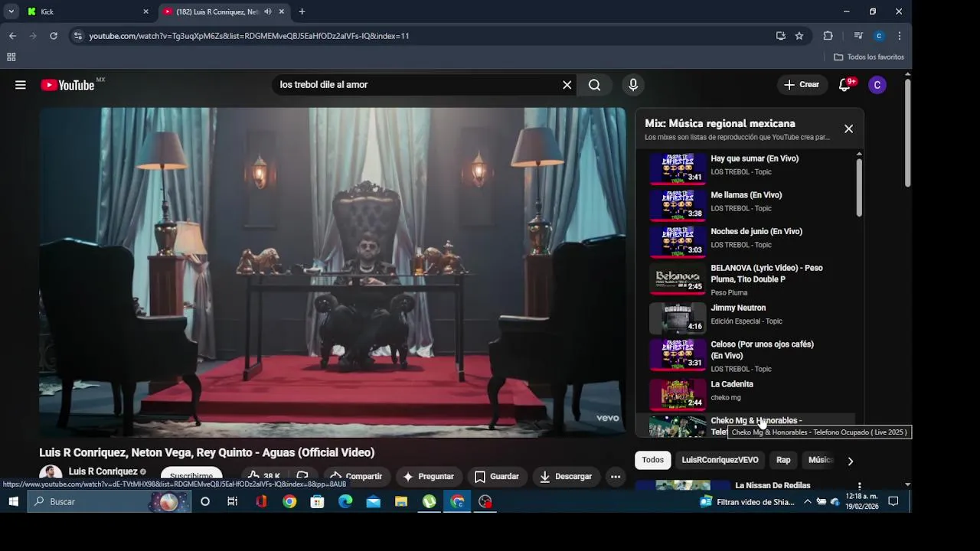Save video with Guardar button

coord(497,476)
